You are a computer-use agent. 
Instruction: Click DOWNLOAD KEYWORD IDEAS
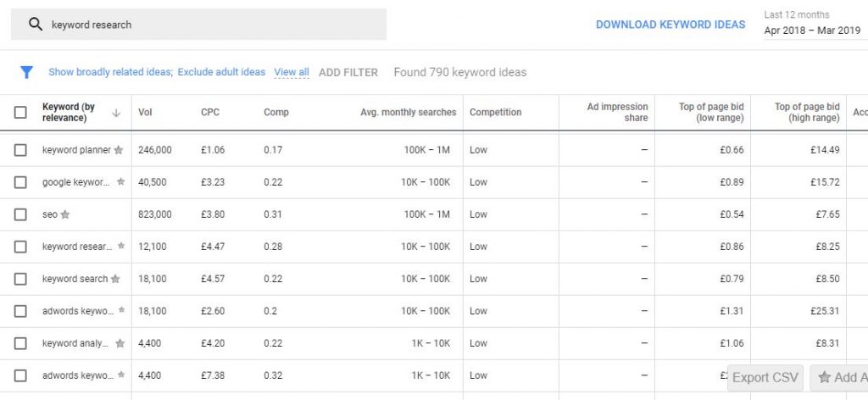point(670,25)
